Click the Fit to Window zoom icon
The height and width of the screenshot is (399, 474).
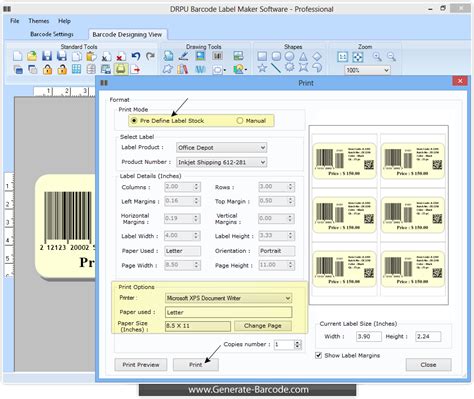(357, 57)
